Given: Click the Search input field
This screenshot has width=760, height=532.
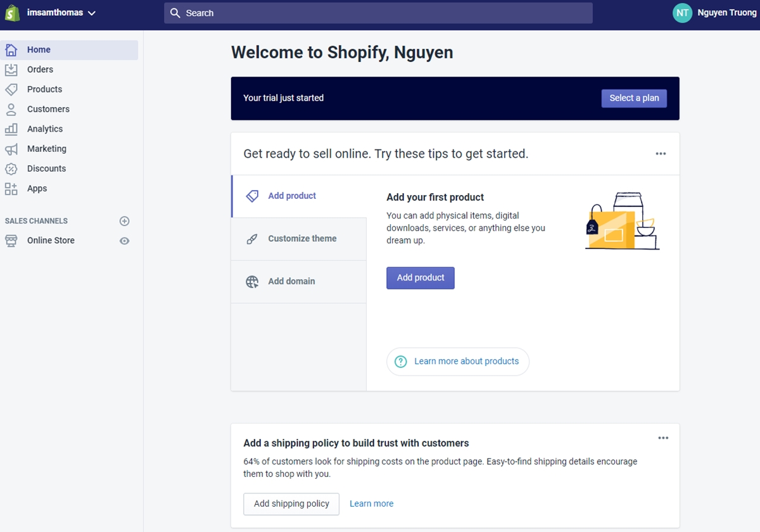Looking at the screenshot, I should pos(378,13).
